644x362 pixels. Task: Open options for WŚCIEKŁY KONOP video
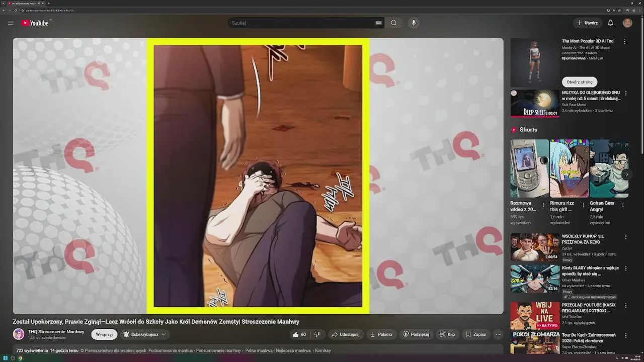pos(626,237)
